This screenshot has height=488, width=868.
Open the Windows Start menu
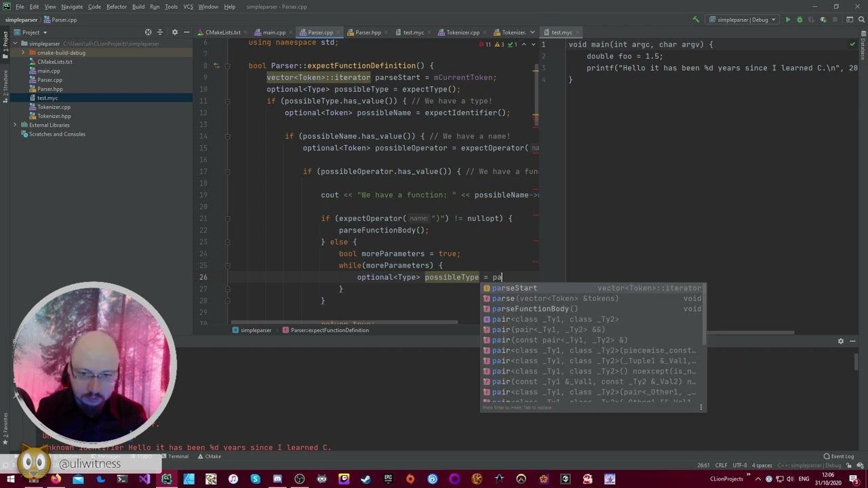[11, 479]
